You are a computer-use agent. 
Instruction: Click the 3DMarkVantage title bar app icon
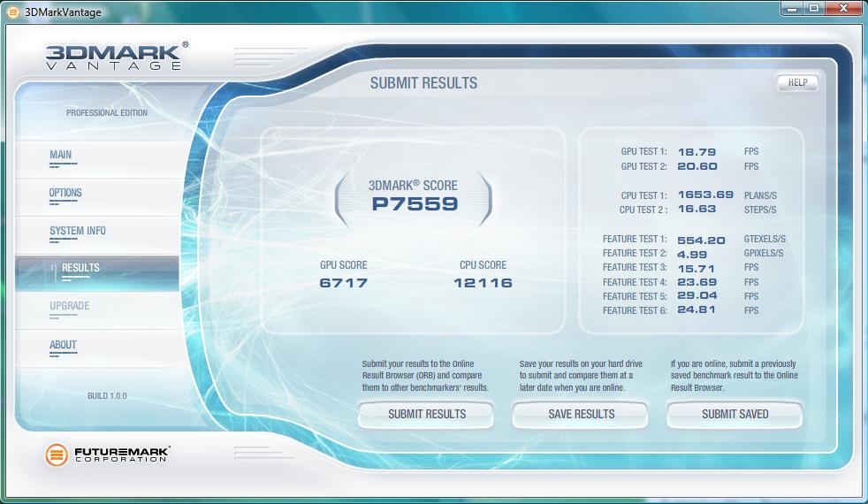12,11
